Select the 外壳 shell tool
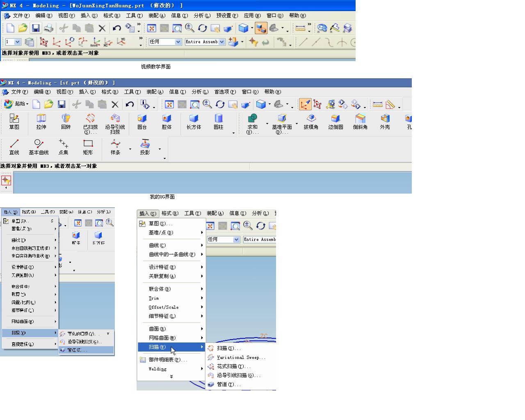525x420 pixels. pos(385,122)
